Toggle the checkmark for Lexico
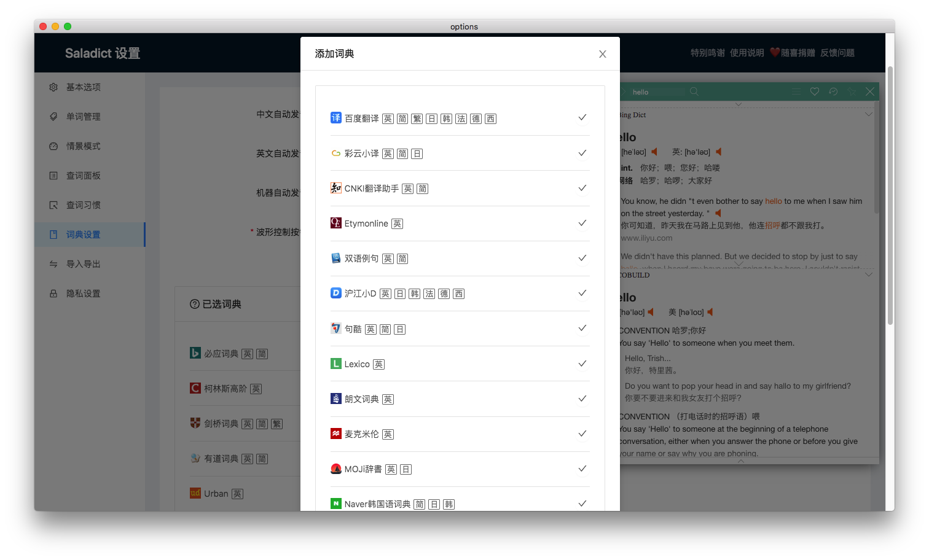 pyautogui.click(x=582, y=364)
